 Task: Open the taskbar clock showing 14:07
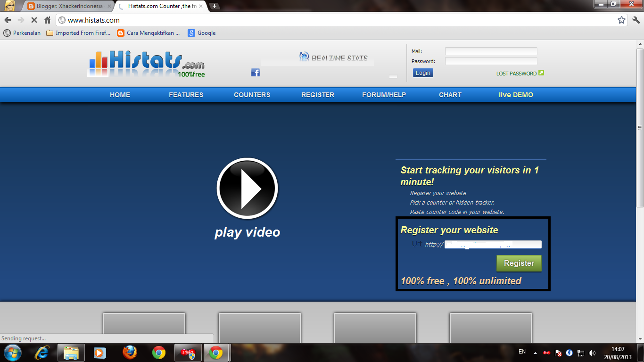point(618,353)
